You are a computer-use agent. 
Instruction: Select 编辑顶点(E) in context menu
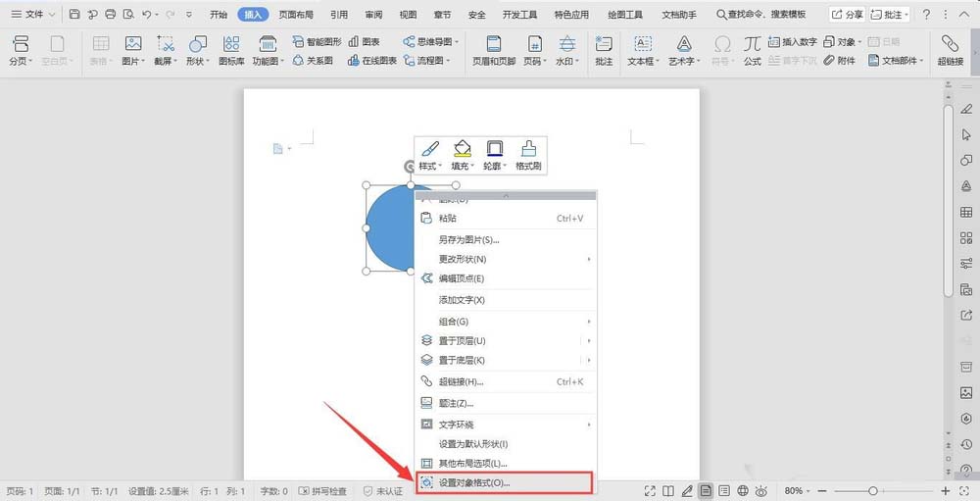(505, 278)
